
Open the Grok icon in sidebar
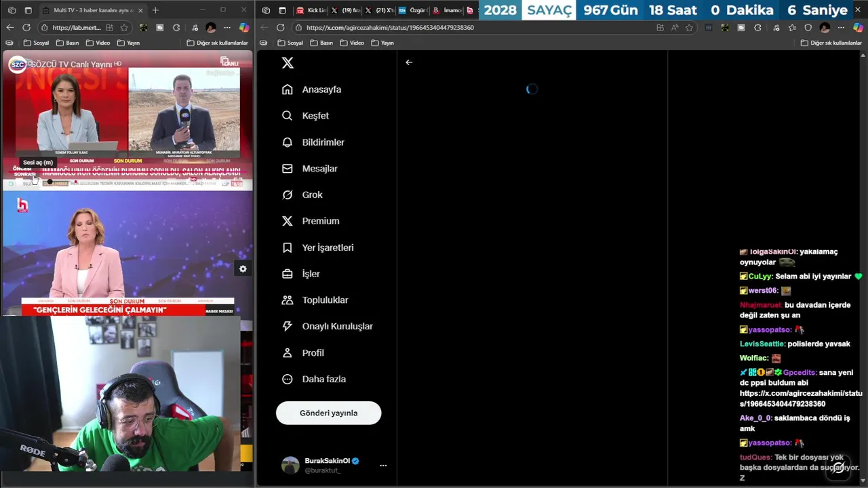(x=288, y=195)
